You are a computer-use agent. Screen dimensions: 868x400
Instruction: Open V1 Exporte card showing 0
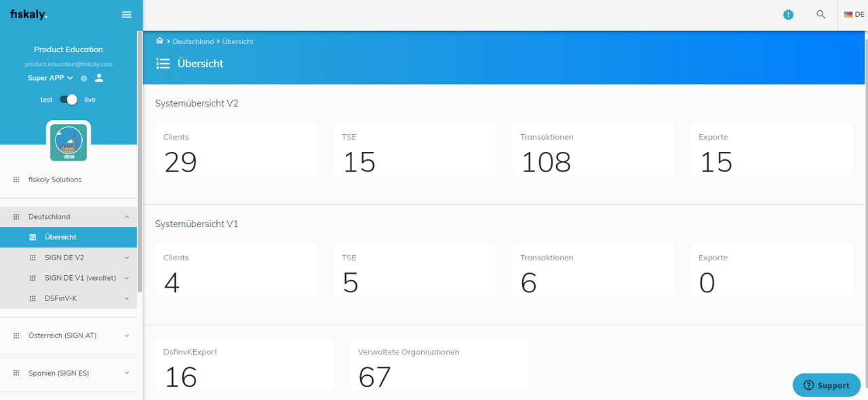(x=771, y=270)
